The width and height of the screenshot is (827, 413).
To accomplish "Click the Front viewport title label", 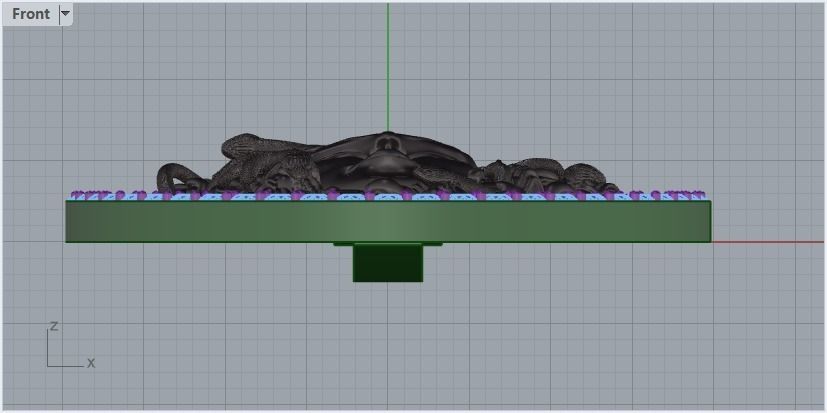I will pos(31,14).
